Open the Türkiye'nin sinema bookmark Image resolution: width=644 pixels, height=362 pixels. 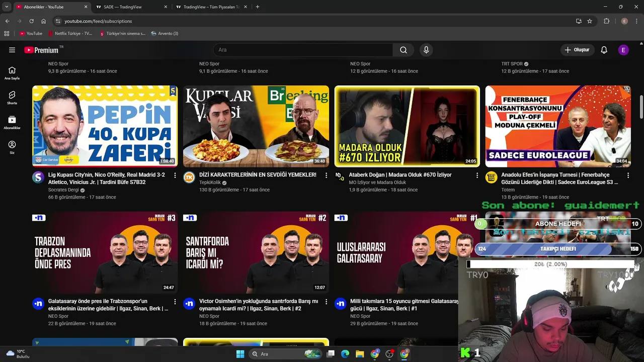tap(122, 33)
